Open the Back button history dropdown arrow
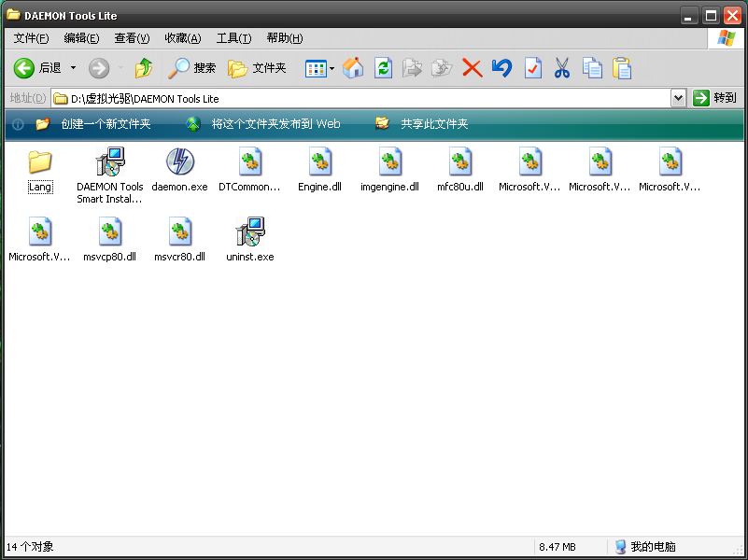The image size is (748, 560). pos(74,68)
